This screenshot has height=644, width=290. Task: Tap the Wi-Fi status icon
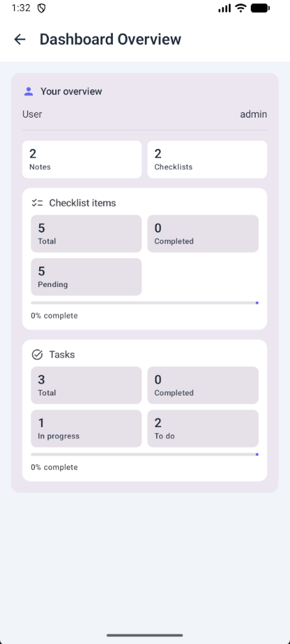click(x=241, y=8)
